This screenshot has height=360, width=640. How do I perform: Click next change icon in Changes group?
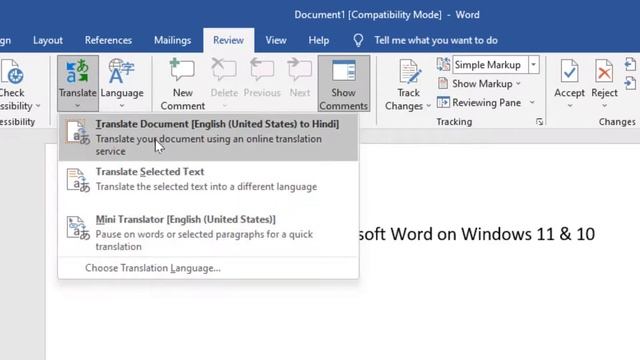click(630, 83)
